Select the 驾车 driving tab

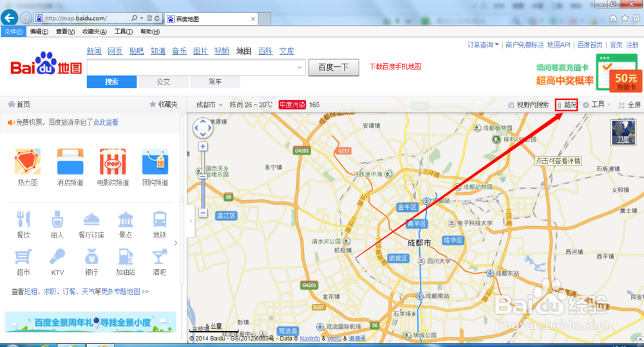215,82
